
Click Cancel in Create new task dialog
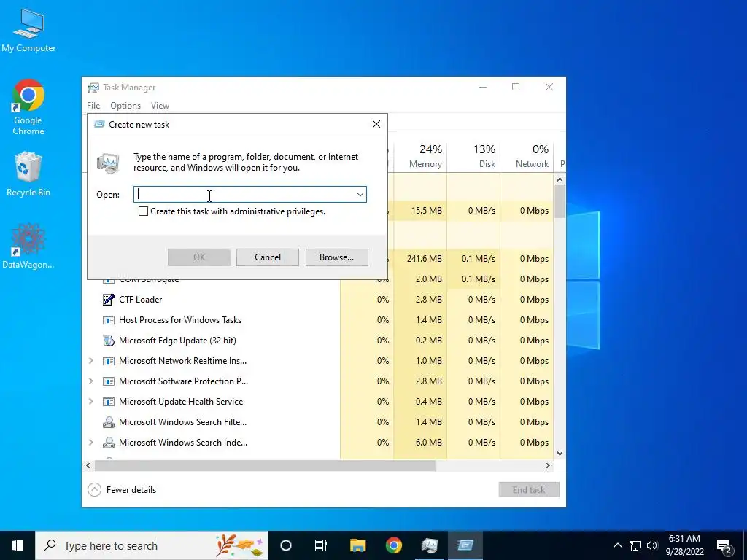pos(268,257)
